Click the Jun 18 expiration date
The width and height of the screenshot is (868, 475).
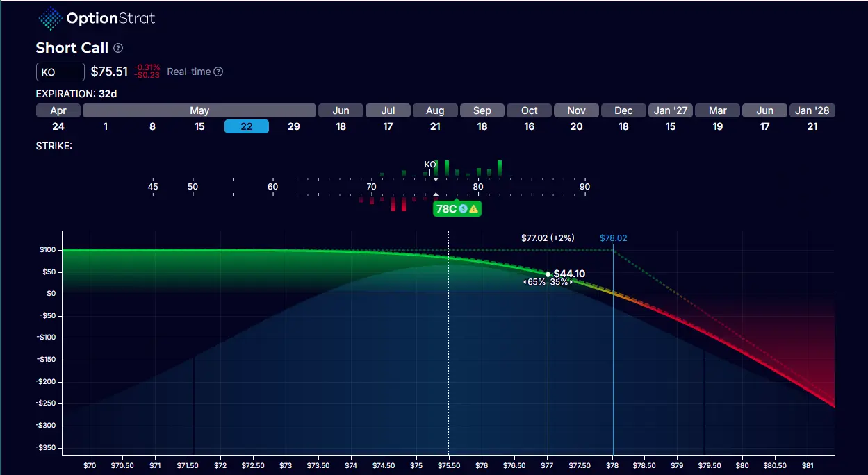[x=341, y=126]
